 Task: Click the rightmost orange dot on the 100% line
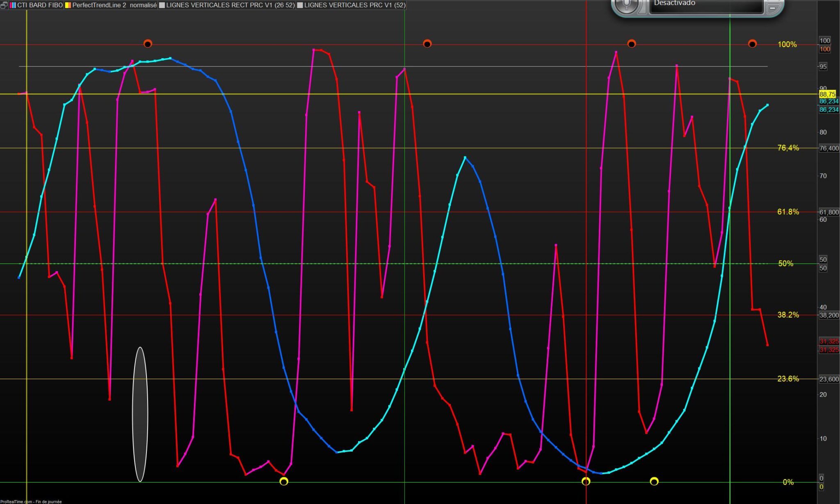tap(752, 43)
